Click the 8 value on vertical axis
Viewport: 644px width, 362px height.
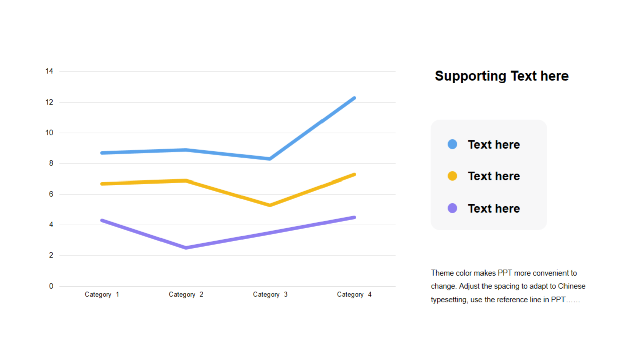[x=51, y=163]
